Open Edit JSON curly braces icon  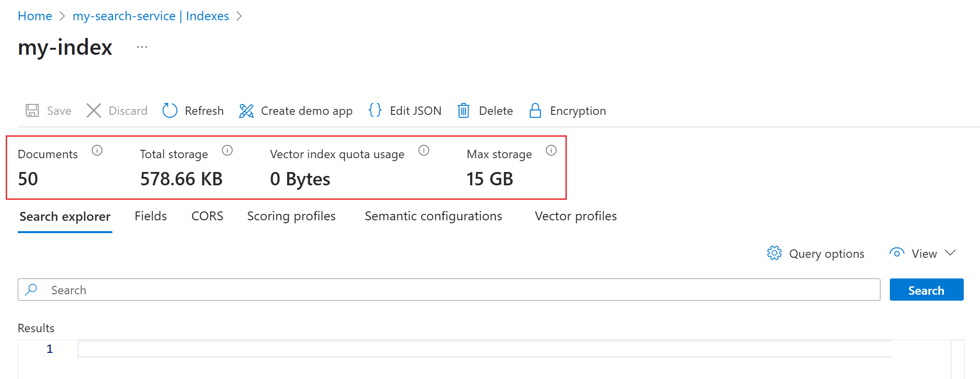pyautogui.click(x=375, y=110)
